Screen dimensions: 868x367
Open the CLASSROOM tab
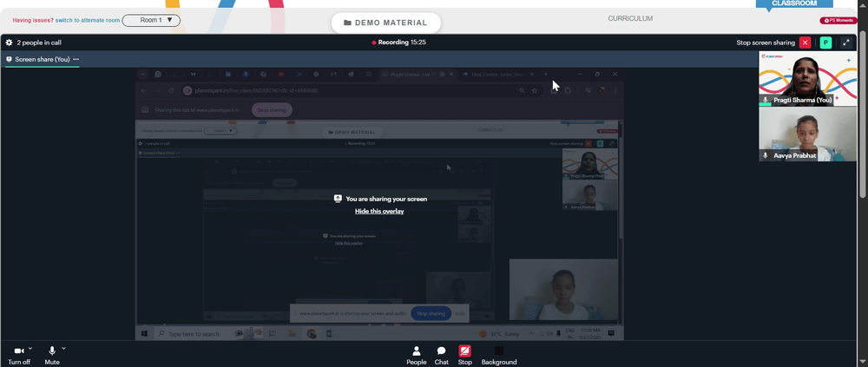pos(794,3)
